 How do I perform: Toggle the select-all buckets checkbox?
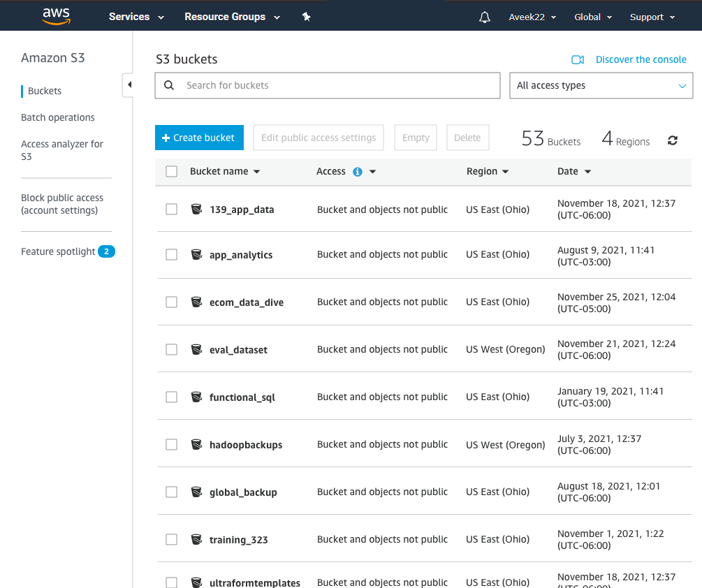pyautogui.click(x=172, y=172)
